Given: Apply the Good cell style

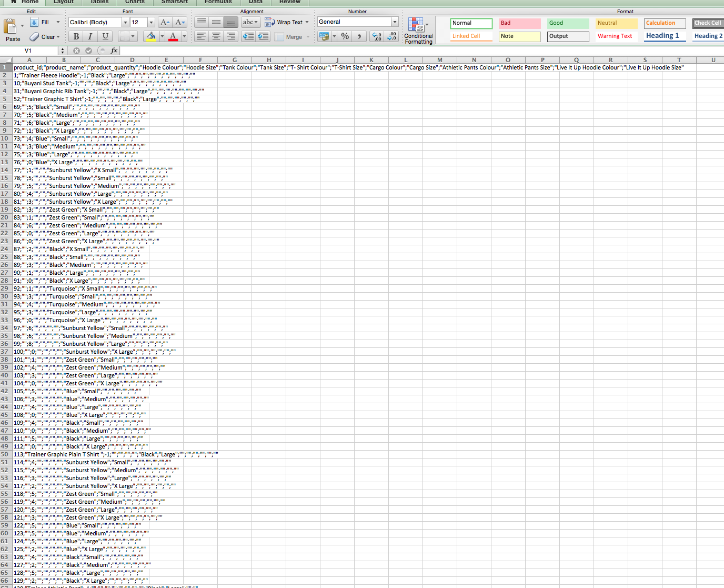Looking at the screenshot, I should tap(568, 23).
